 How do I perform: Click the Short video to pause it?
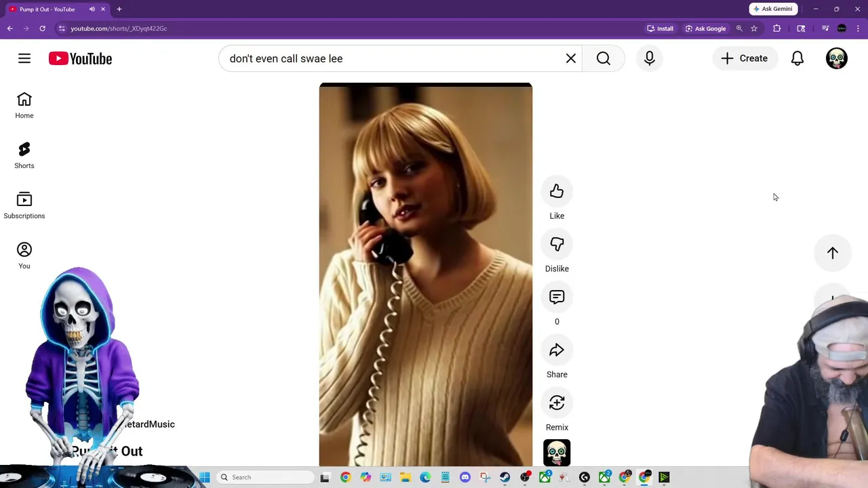click(x=426, y=274)
